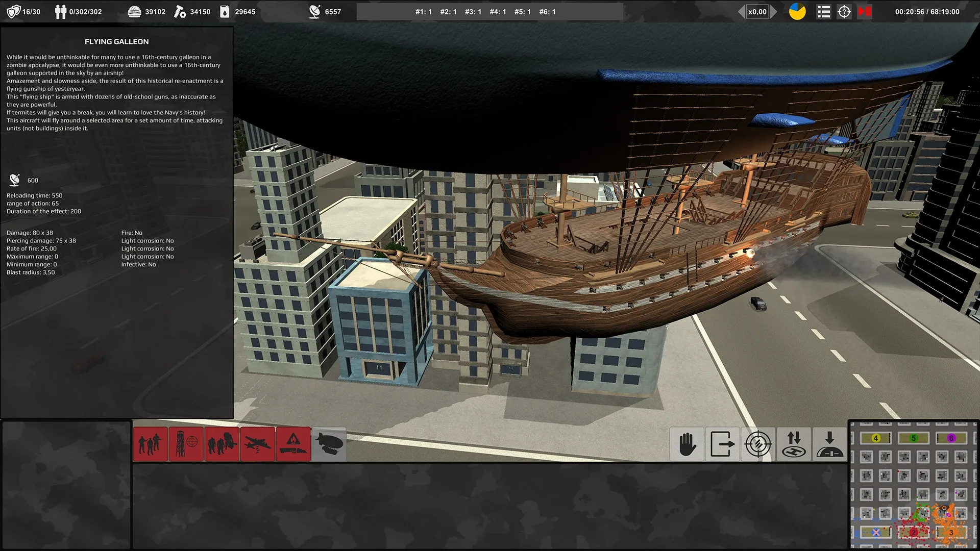Click squad button #3
This screenshot has height=551, width=980.
(x=472, y=11)
